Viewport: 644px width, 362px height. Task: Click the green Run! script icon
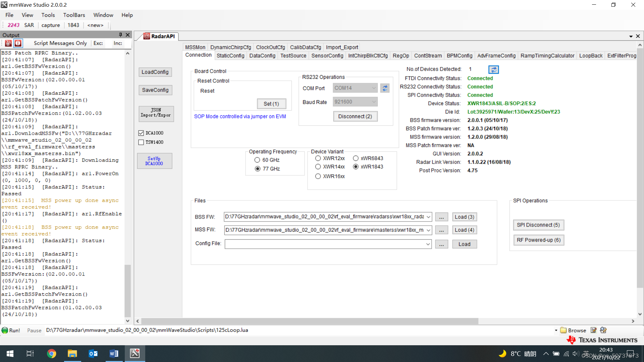pyautogui.click(x=5, y=330)
